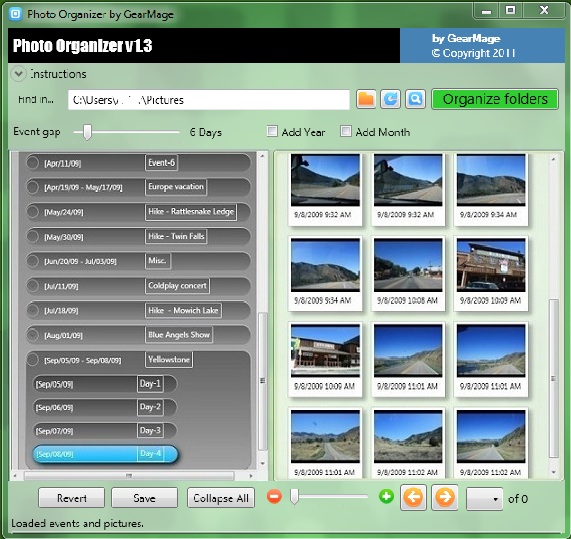Screen dimensions: 571x539
Task: Click the Collapse All button
Action: [x=221, y=498]
